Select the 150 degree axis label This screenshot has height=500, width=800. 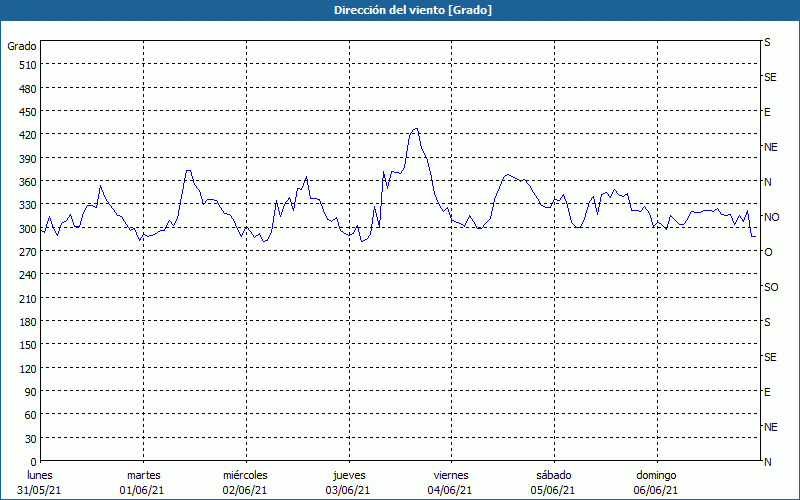pyautogui.click(x=29, y=345)
